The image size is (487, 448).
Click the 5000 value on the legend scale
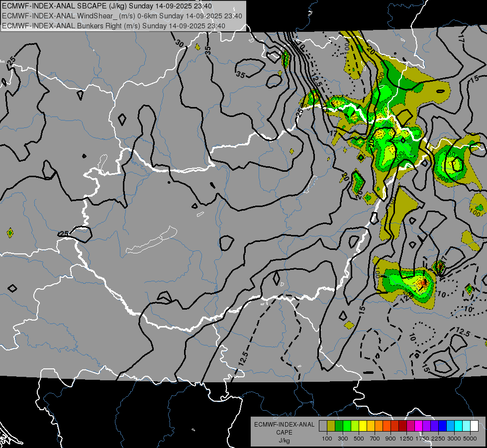470,439
